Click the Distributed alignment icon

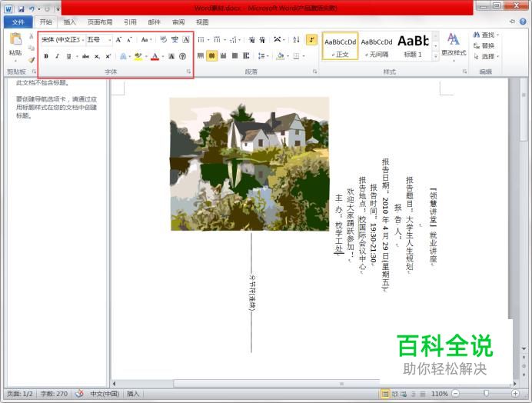[x=246, y=55]
